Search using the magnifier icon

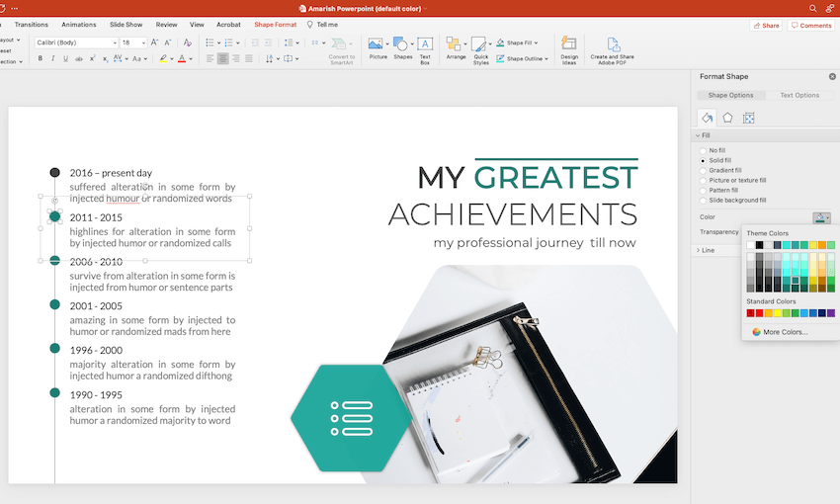(812, 9)
